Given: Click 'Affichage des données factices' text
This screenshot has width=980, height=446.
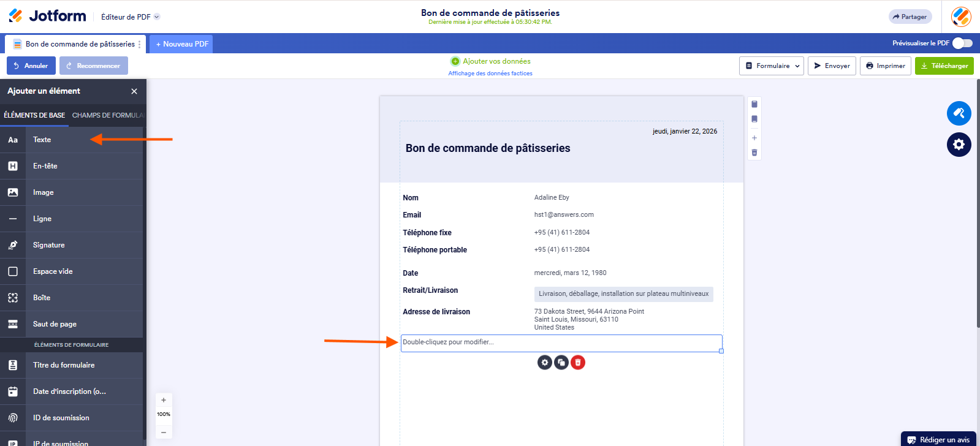Looking at the screenshot, I should point(490,74).
